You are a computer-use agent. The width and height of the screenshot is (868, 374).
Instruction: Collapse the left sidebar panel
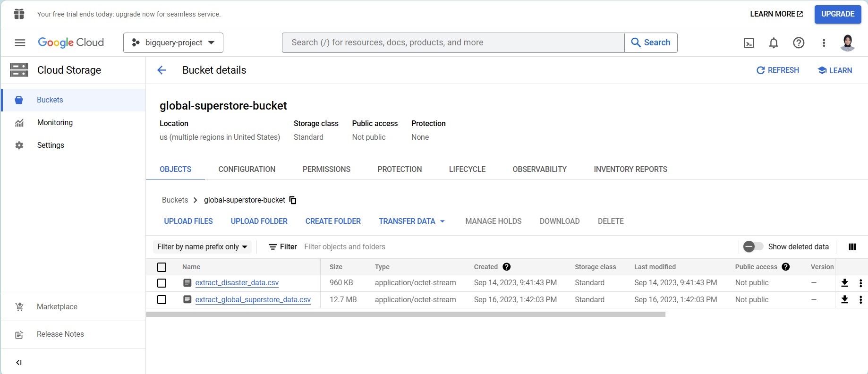pyautogui.click(x=19, y=363)
